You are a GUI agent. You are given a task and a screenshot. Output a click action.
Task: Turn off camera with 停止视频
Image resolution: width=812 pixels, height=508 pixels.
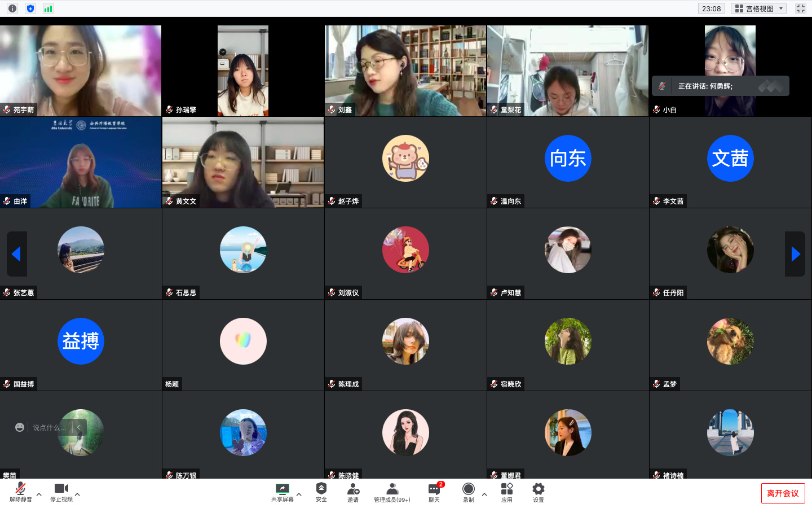coord(61,492)
